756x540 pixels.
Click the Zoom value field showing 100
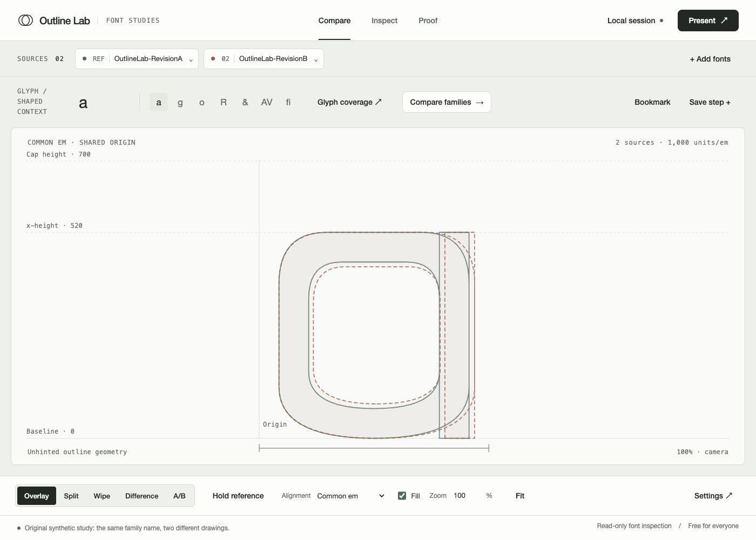466,496
